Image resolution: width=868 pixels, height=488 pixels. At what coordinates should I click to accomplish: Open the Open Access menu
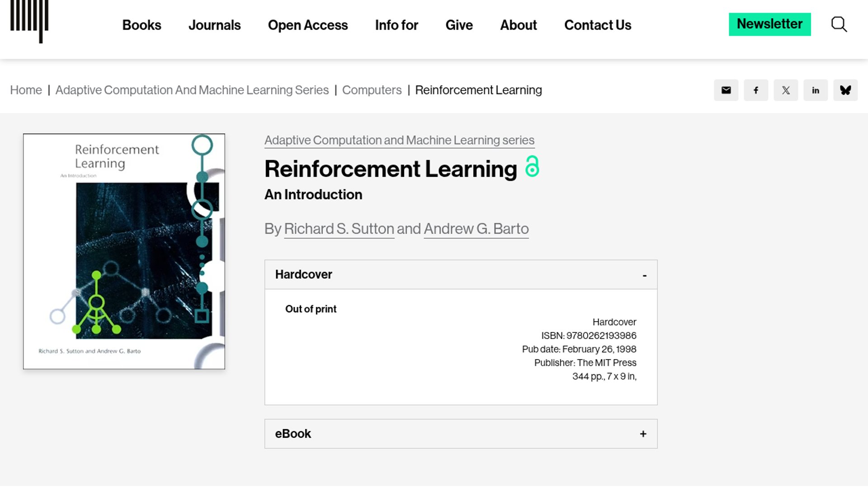coord(307,25)
